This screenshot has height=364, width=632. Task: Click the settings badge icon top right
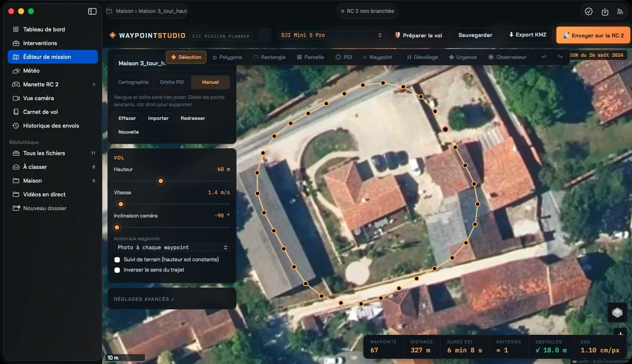589,12
